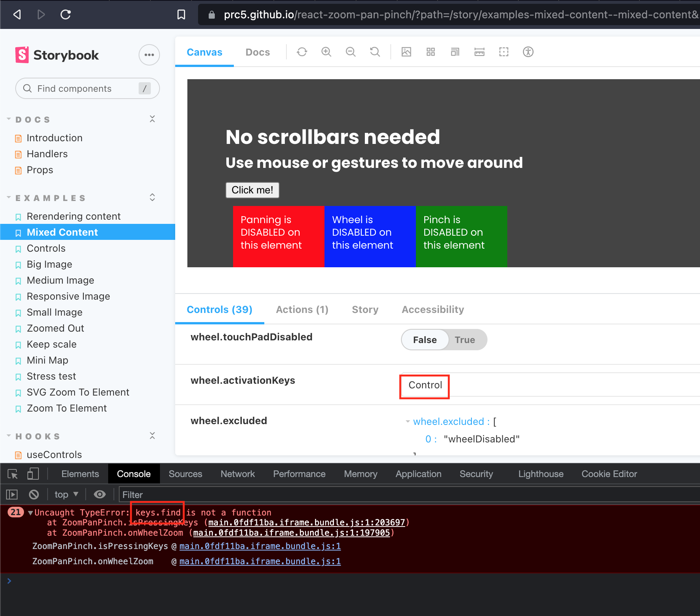Select the inspect element tool in DevTools
The height and width of the screenshot is (616, 700).
(x=13, y=474)
